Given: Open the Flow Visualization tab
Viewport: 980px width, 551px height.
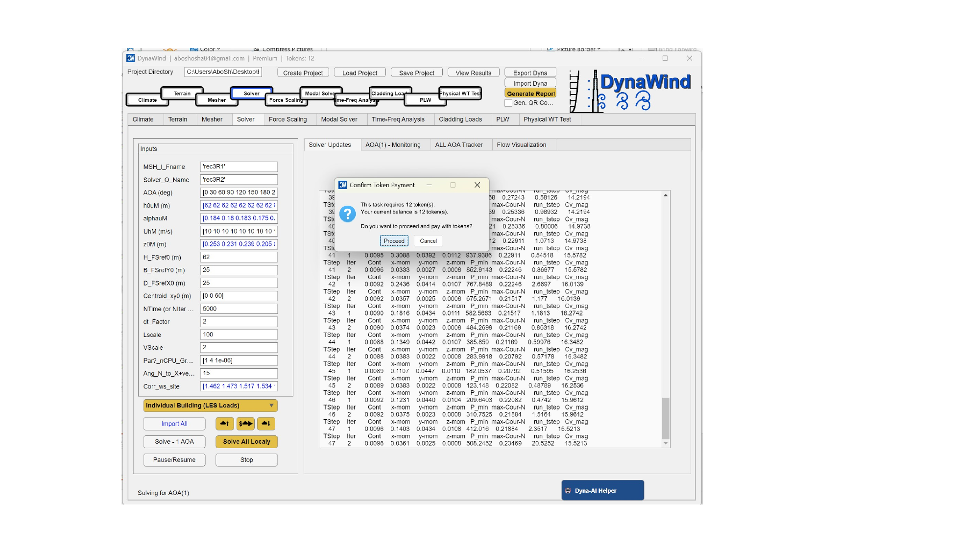Looking at the screenshot, I should click(521, 145).
